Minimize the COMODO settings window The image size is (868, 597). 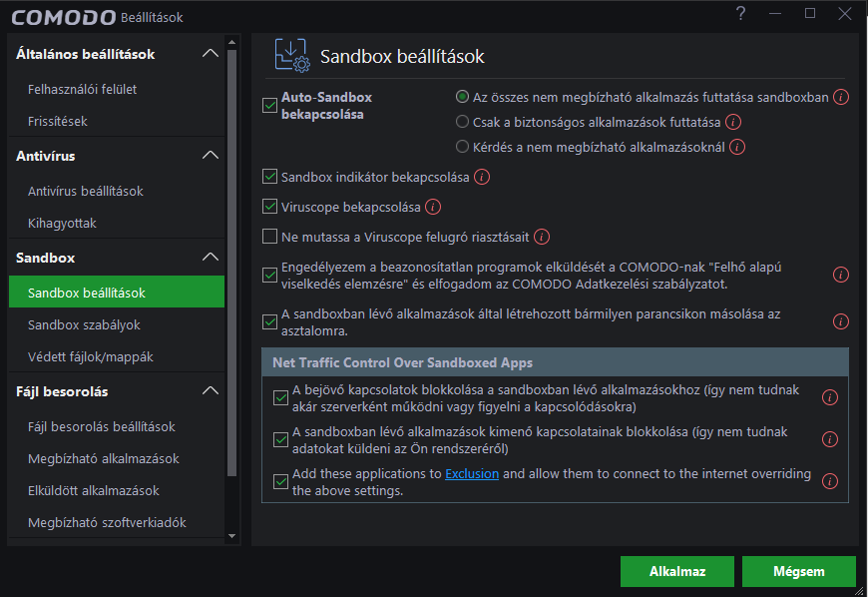775,13
